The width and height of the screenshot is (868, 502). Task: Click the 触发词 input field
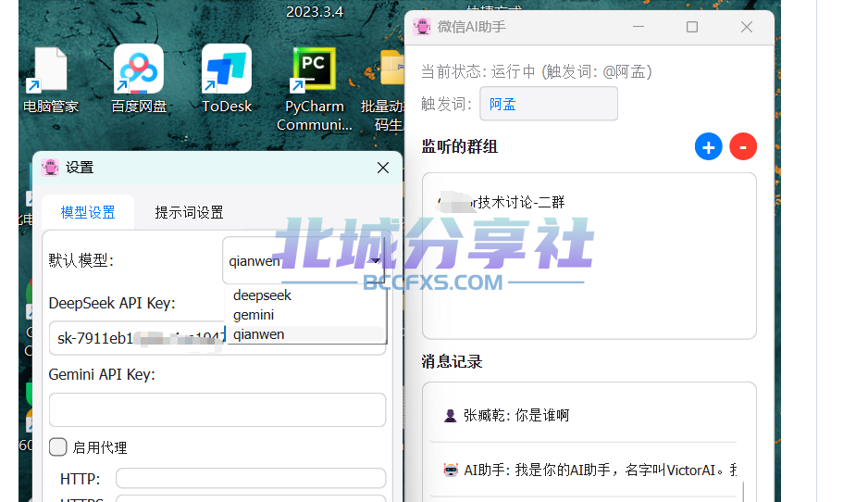548,104
